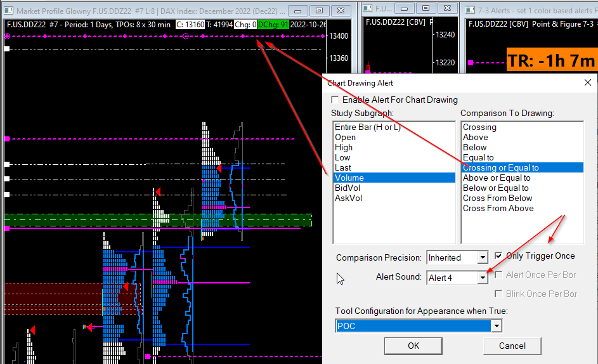Choose Crossing comparison option
Screen dimensions: 598x364
coord(522,127)
